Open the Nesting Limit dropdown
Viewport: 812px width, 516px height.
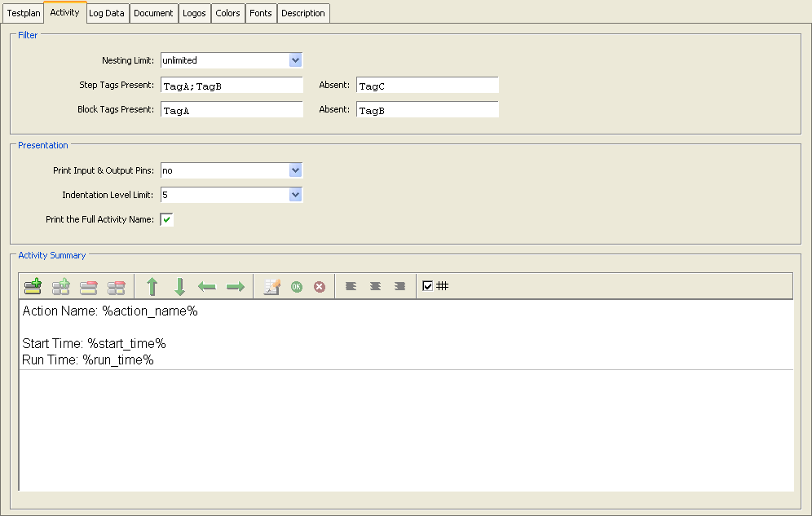tap(295, 60)
